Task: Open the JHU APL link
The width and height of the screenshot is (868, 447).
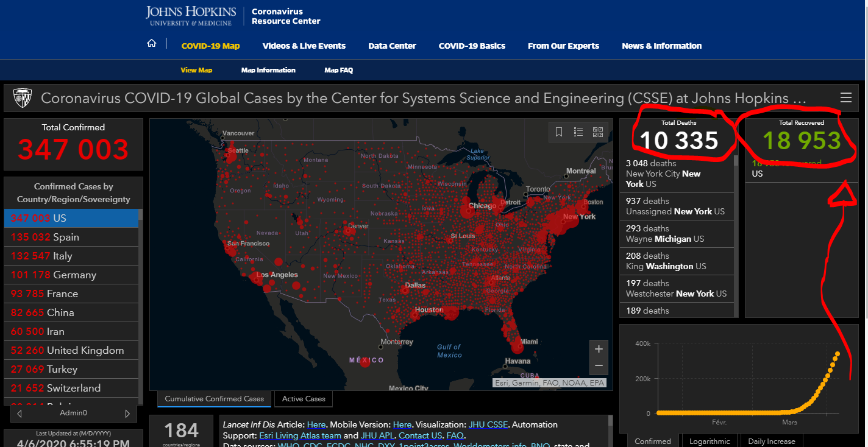Action: pyautogui.click(x=377, y=435)
